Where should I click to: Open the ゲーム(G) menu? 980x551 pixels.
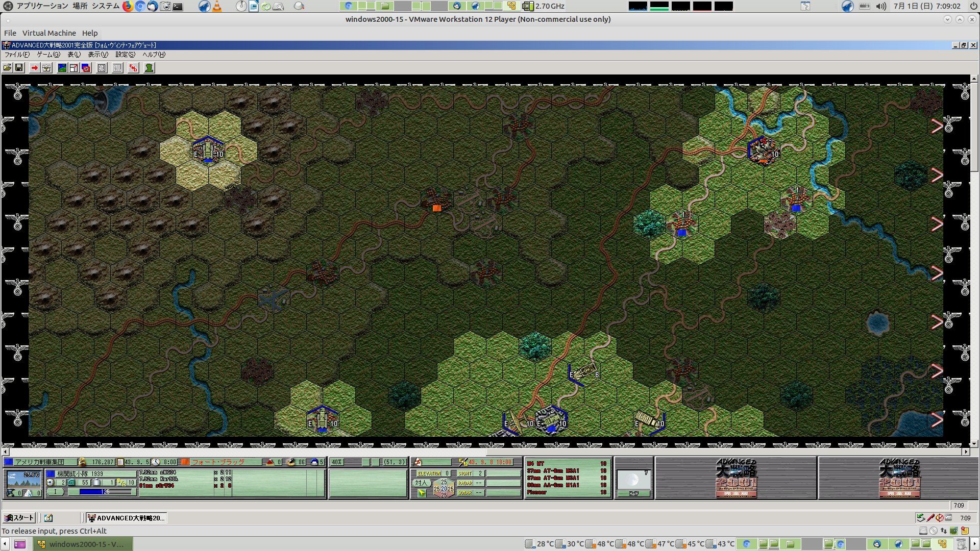pyautogui.click(x=48, y=55)
